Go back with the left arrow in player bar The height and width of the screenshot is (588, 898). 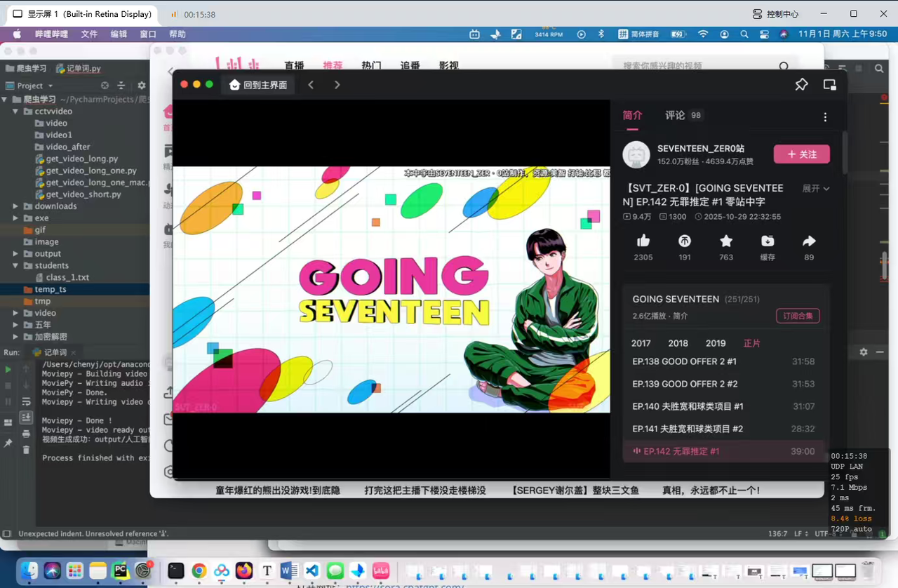pos(311,85)
